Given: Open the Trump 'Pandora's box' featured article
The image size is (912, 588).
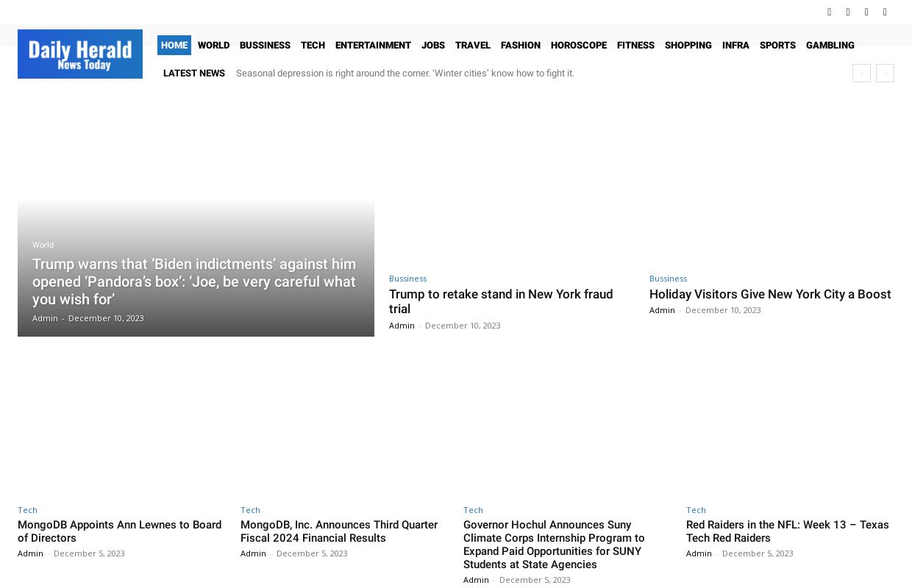Looking at the screenshot, I should coord(194,282).
